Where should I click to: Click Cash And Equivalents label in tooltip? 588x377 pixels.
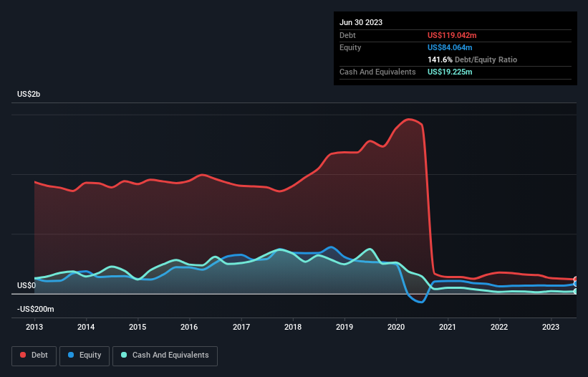click(377, 72)
